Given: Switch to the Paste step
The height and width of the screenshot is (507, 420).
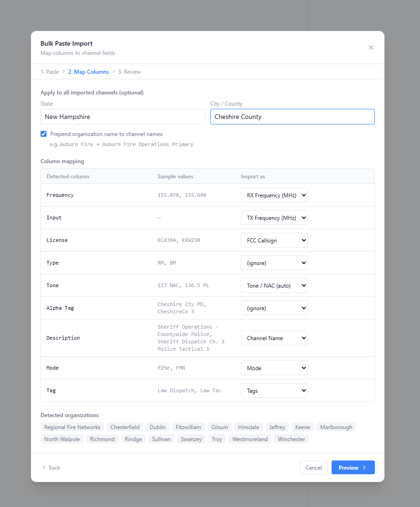Looking at the screenshot, I should [50, 71].
